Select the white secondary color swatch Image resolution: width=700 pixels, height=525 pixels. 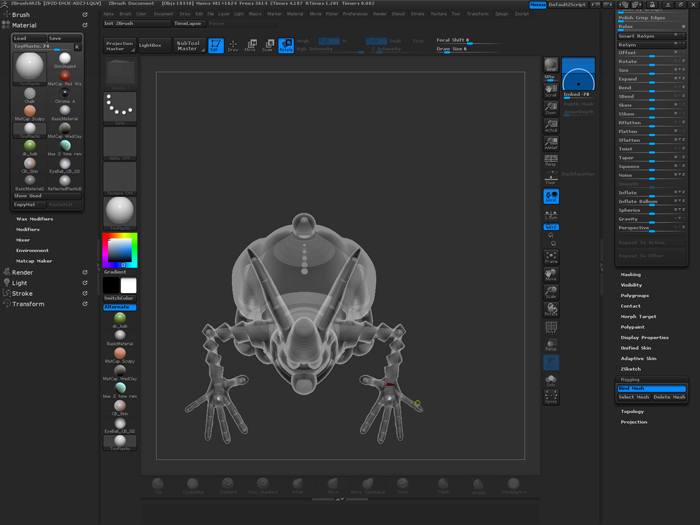point(129,286)
